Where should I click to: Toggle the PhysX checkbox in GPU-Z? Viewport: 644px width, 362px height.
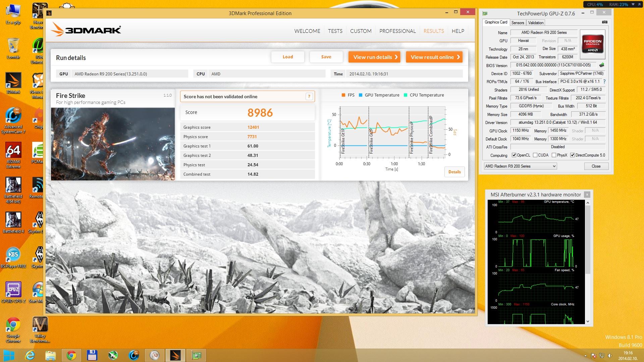(x=554, y=155)
